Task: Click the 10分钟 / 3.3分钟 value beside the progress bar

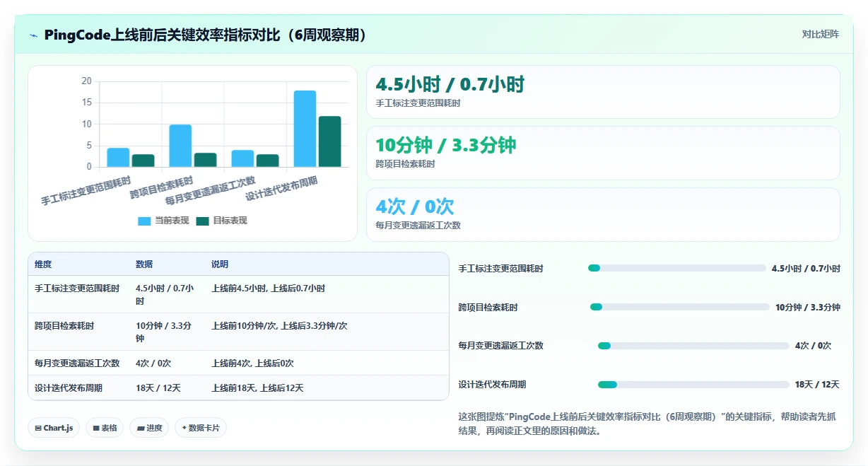Action: pos(808,307)
